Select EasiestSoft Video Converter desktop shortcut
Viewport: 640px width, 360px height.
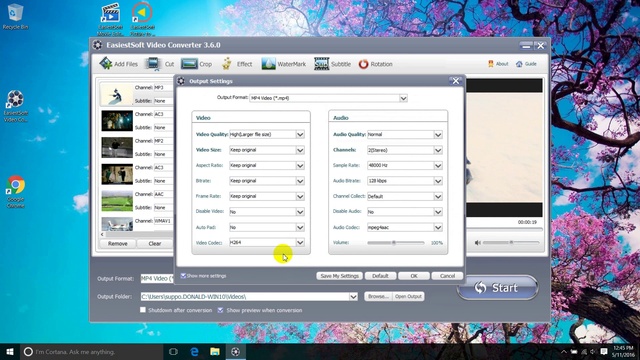click(16, 106)
